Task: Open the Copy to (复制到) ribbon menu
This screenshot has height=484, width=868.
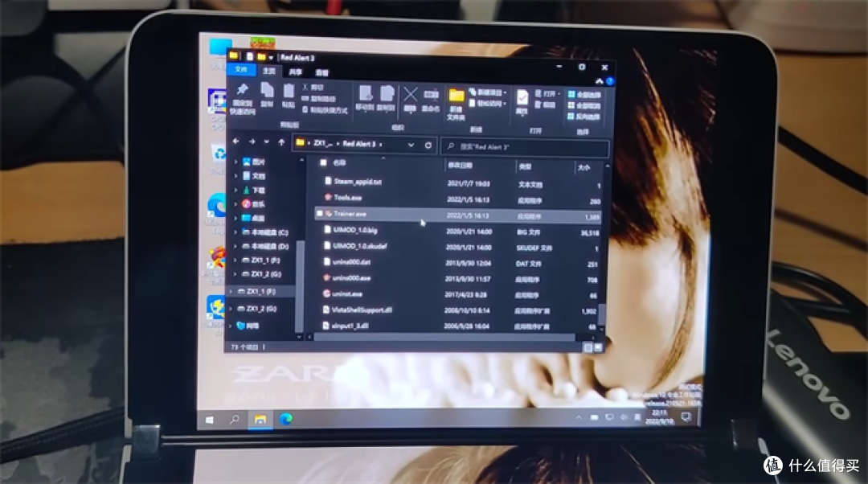Action: pyautogui.click(x=386, y=98)
